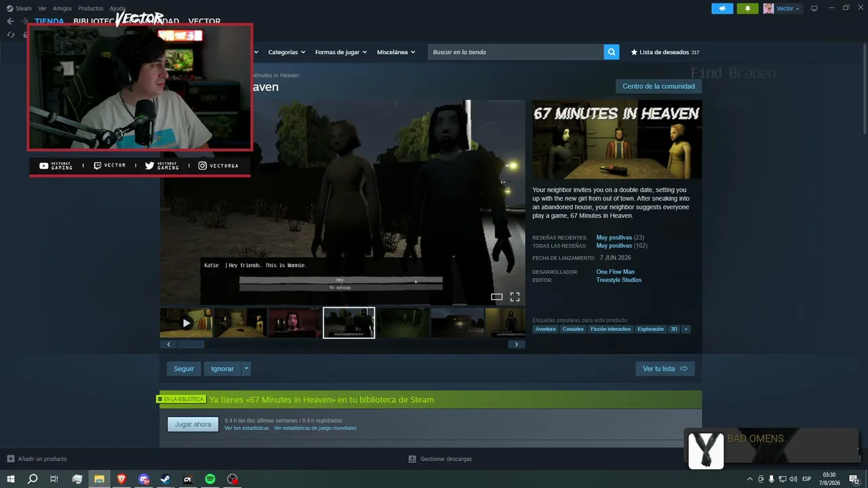Click the Ver tu lista button

[665, 369]
